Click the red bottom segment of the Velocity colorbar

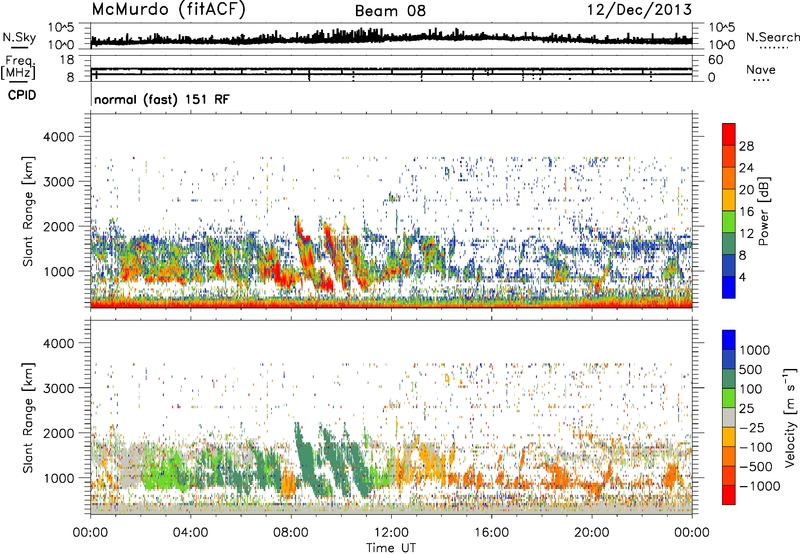729,495
